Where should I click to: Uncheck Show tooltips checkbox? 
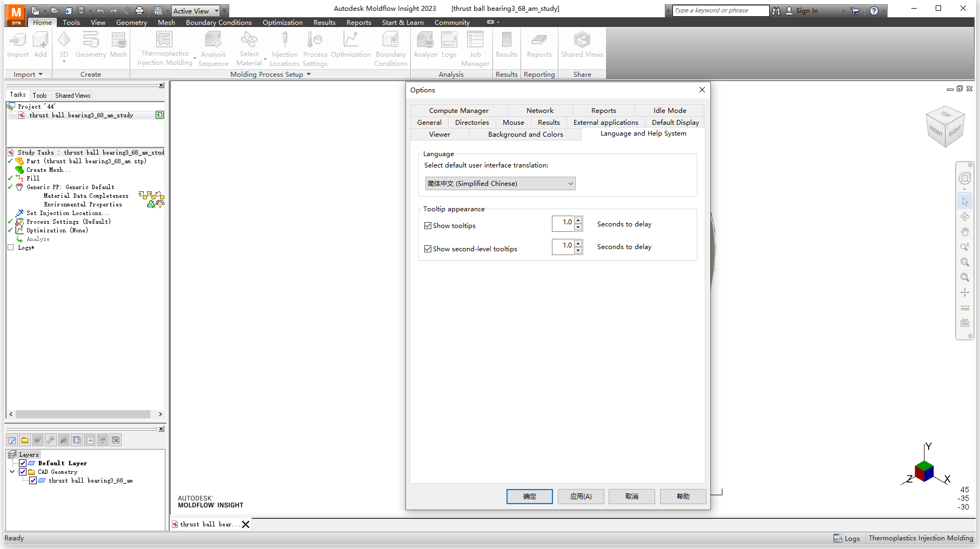[428, 226]
